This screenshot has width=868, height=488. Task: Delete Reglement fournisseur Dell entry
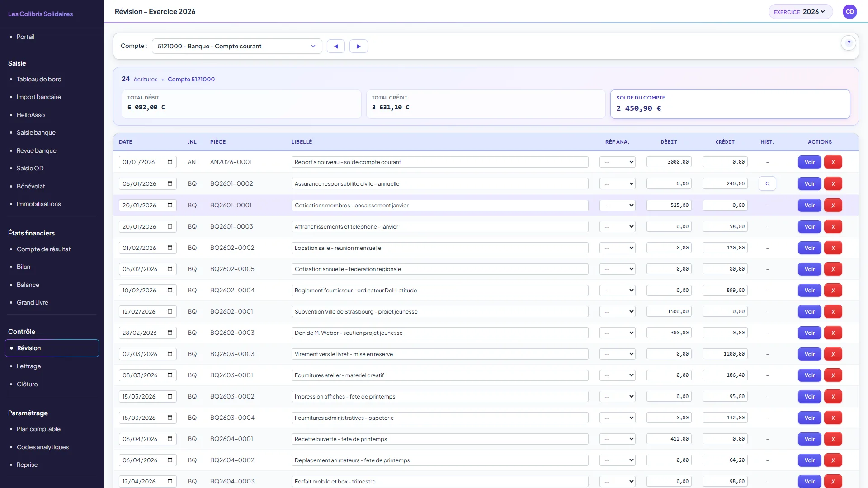coord(833,290)
